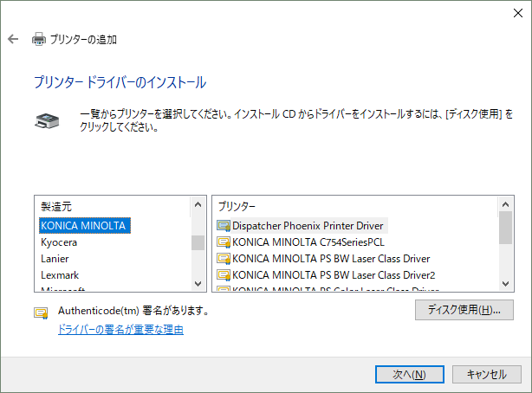
Task: Select Lanier as the manufacturer
Action: [55, 259]
